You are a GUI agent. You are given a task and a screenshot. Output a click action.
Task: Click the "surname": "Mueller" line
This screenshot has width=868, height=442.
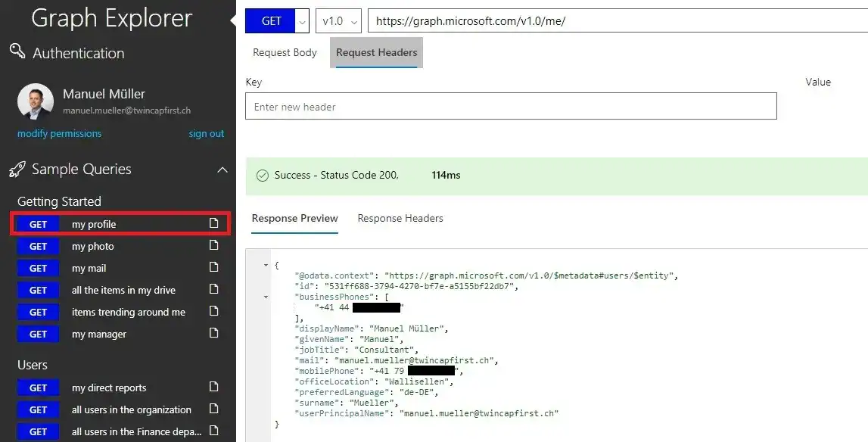pyautogui.click(x=347, y=403)
